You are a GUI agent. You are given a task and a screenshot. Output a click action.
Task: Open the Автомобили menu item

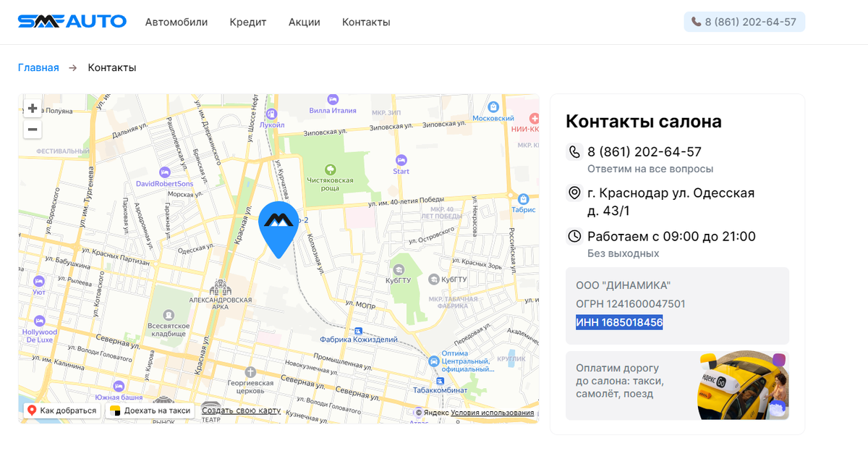click(x=176, y=22)
